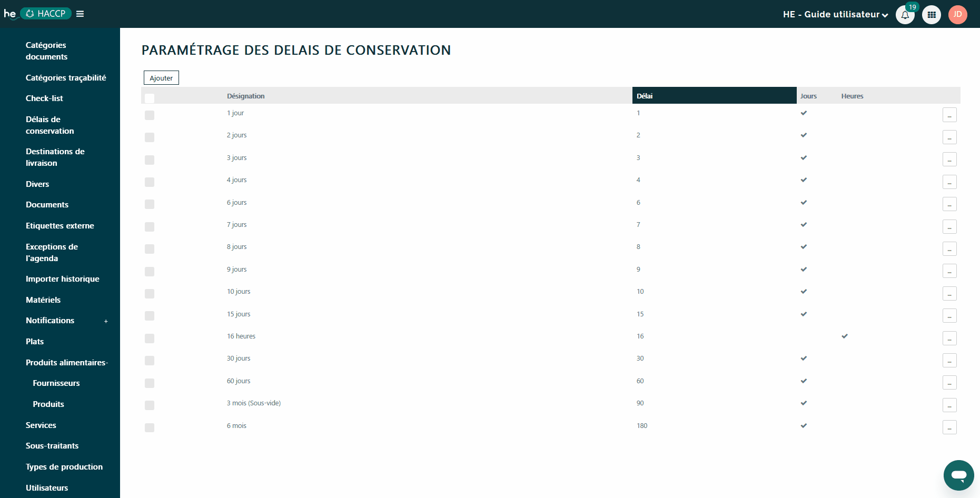
Task: Open Plats in sidebar
Action: pos(35,342)
